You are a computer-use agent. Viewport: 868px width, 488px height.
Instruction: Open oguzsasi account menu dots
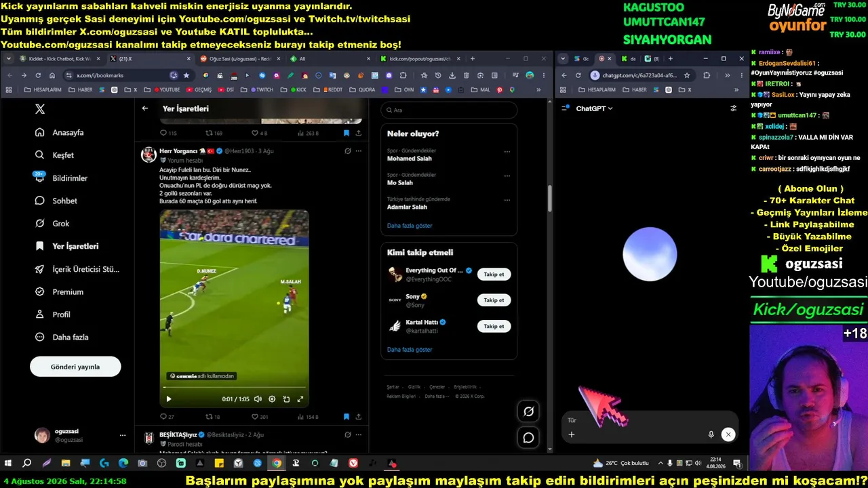pos(123,435)
